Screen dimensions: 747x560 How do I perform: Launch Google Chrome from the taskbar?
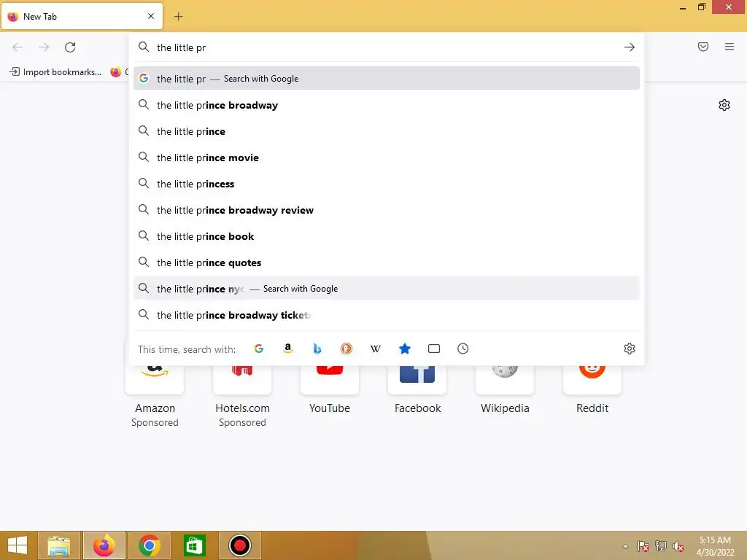point(149,545)
